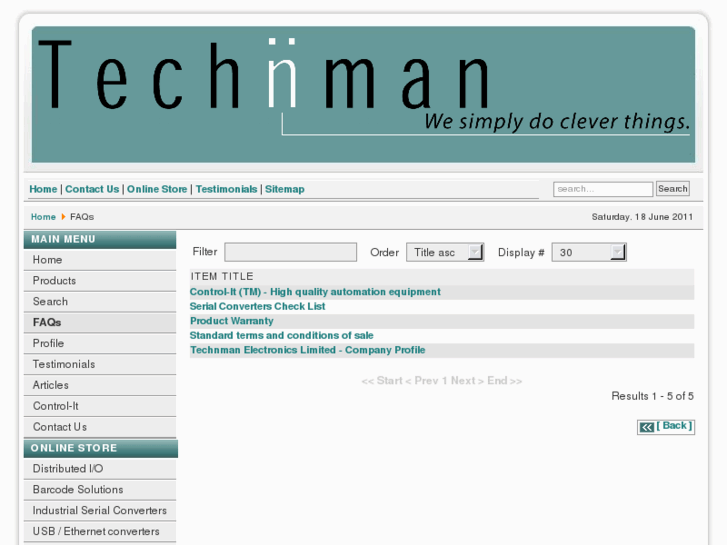The height and width of the screenshot is (545, 727).
Task: Click the disabled Next > pagination text
Action: tap(467, 381)
